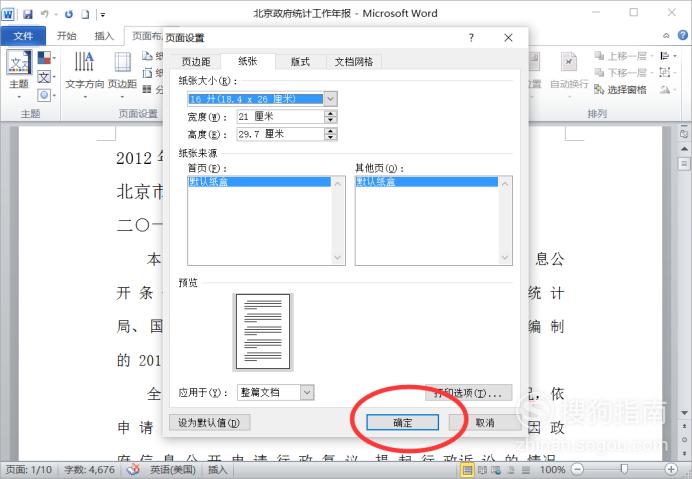The width and height of the screenshot is (692, 479).
Task: Switch to Web Layout view
Action: click(x=496, y=470)
